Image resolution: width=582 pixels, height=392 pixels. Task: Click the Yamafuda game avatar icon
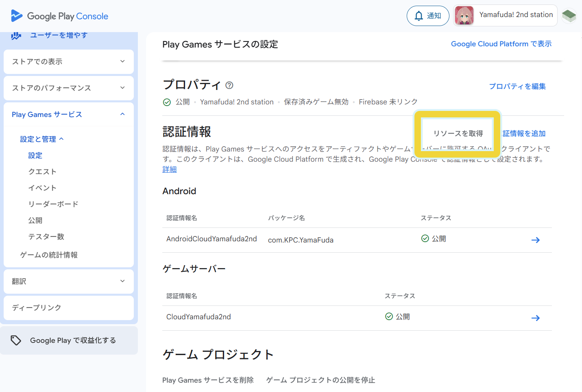(x=464, y=16)
